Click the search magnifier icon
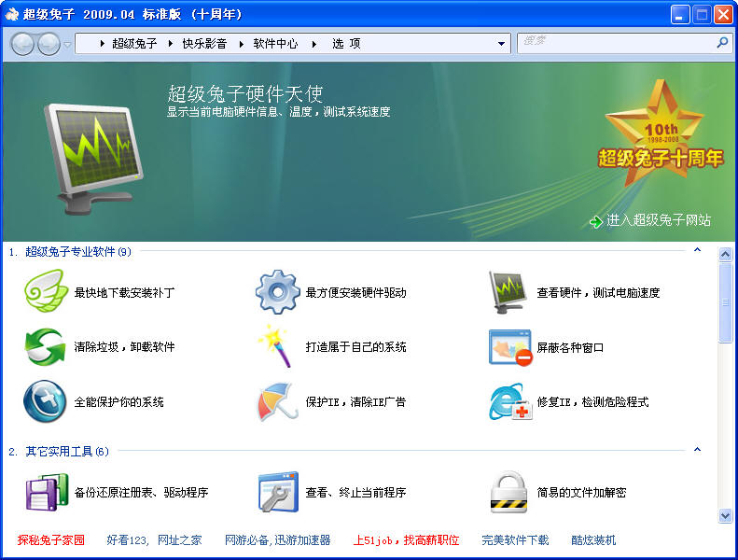This screenshot has height=560, width=738. pos(722,43)
